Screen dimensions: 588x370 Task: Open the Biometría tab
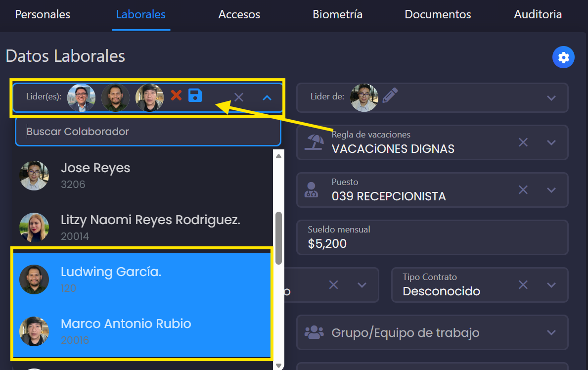coord(337,14)
